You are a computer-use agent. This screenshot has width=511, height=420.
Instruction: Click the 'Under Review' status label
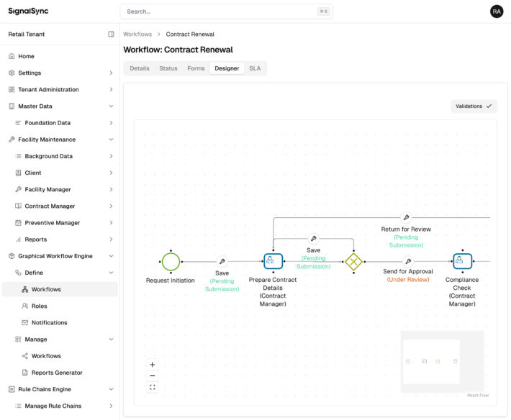click(x=408, y=280)
